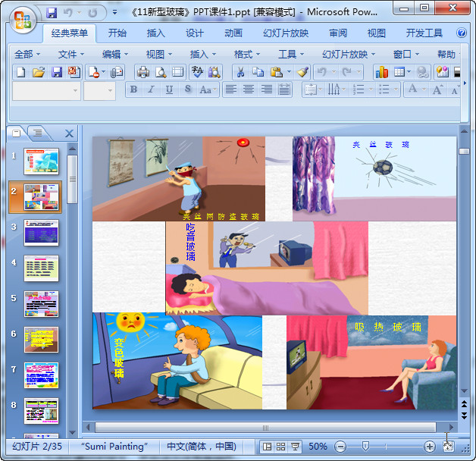This screenshot has height=461, width=476.
Task: Click Align Text Left icon
Action: coord(231,89)
